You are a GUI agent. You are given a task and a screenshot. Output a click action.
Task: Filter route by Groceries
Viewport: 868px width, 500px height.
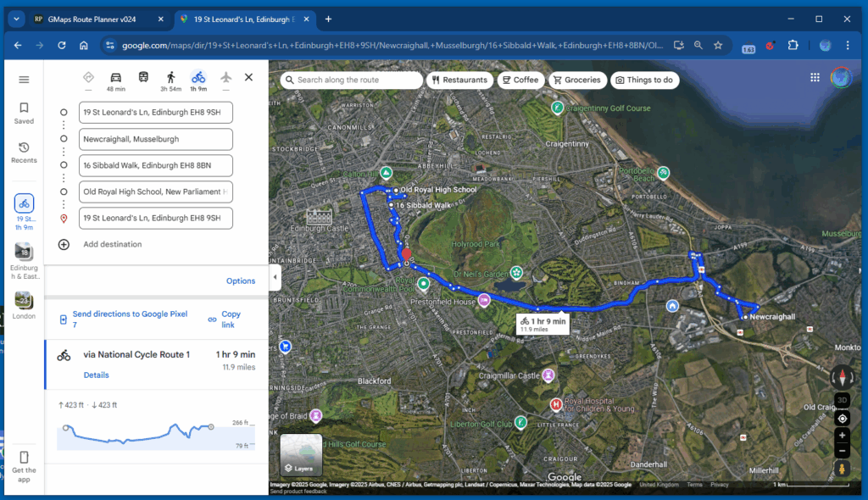tap(577, 80)
